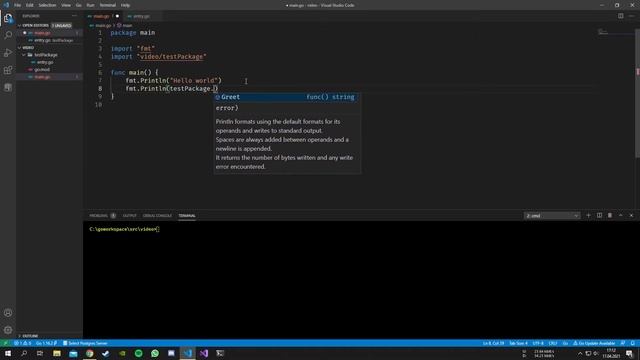Click the Go version in status bar

tap(46, 343)
